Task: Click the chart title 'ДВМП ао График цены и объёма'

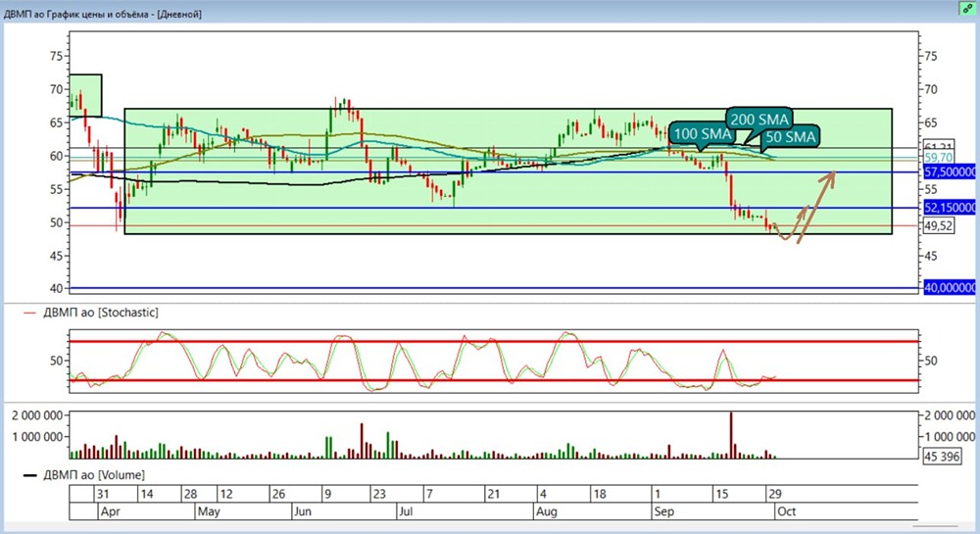Action: tap(76, 14)
